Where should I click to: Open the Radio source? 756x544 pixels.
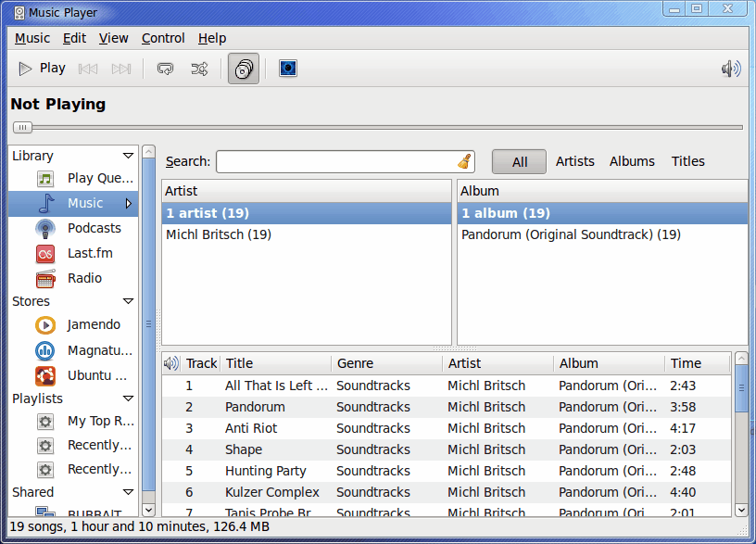(x=84, y=278)
